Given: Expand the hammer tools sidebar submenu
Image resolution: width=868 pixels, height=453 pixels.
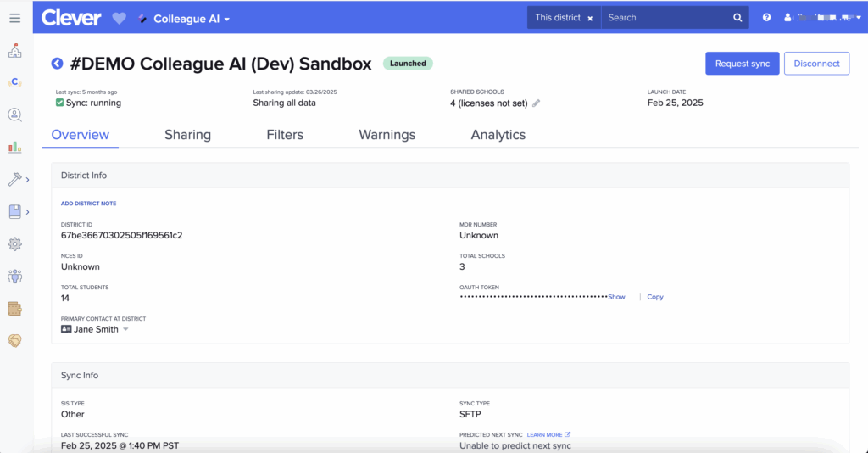Looking at the screenshot, I should pos(27,180).
